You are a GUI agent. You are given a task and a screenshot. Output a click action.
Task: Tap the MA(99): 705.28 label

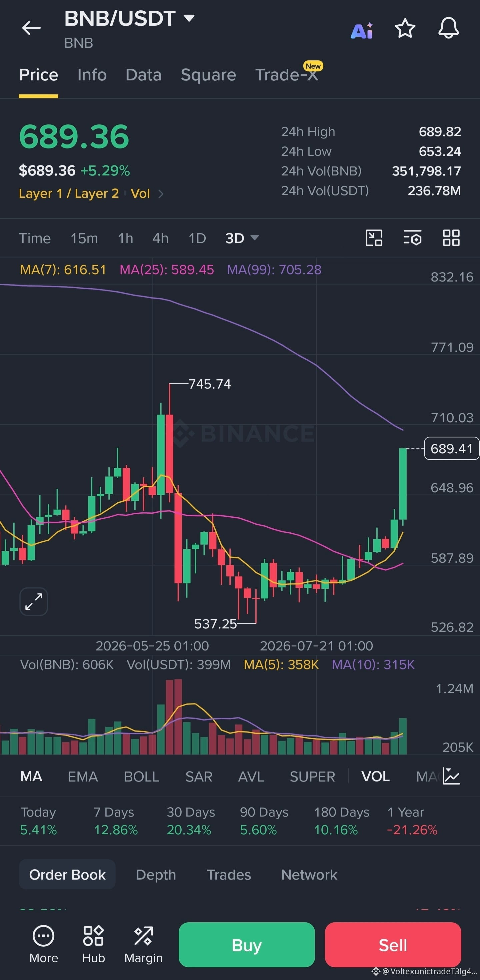click(x=274, y=270)
